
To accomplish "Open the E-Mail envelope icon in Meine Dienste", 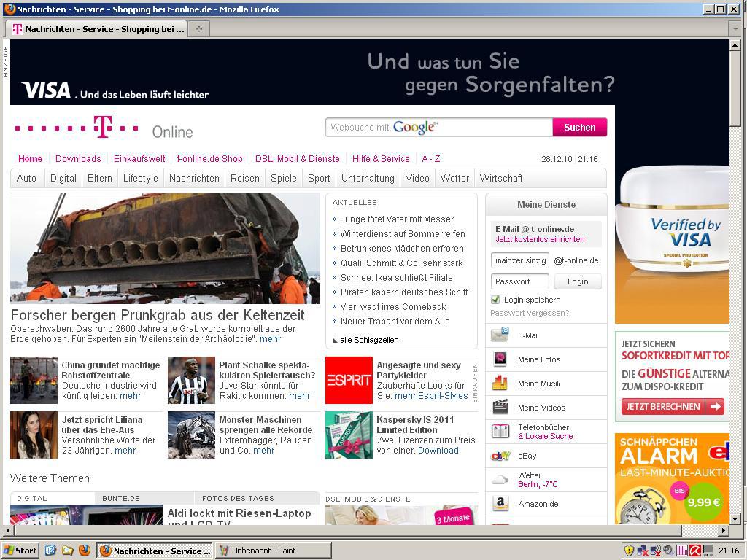I will [500, 335].
